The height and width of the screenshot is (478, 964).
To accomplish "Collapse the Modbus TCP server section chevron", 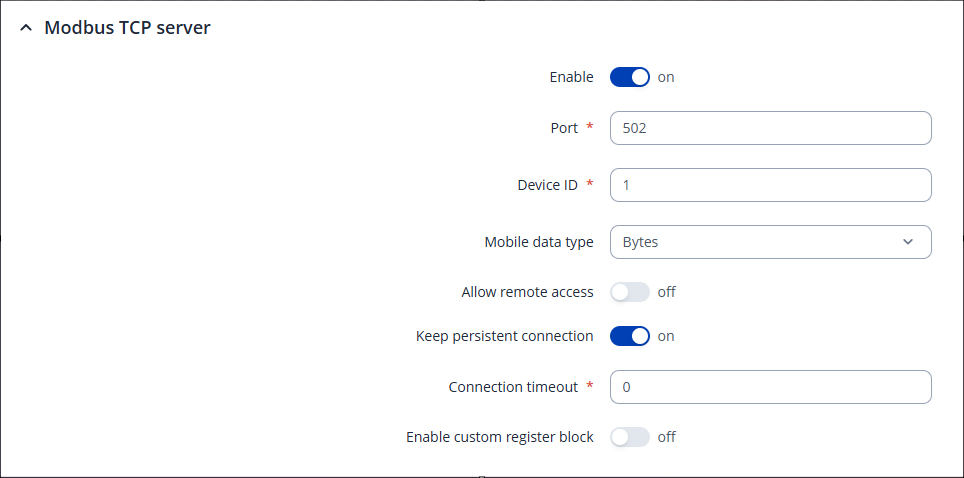I will (x=26, y=28).
